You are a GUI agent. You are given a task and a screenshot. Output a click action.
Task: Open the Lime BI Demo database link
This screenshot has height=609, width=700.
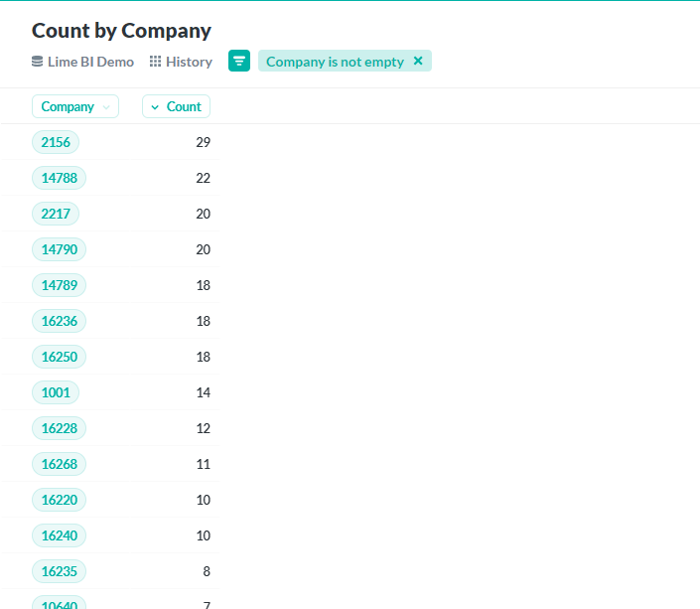(x=90, y=62)
